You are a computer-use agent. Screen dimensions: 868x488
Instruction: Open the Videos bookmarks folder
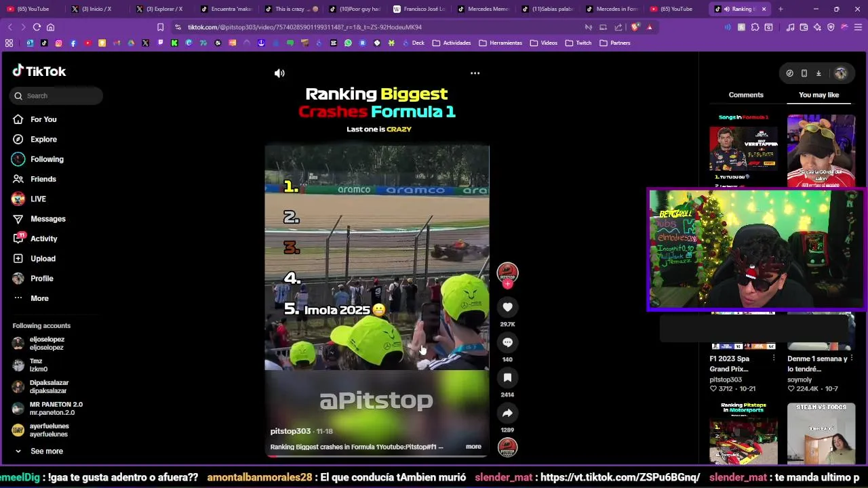click(544, 43)
